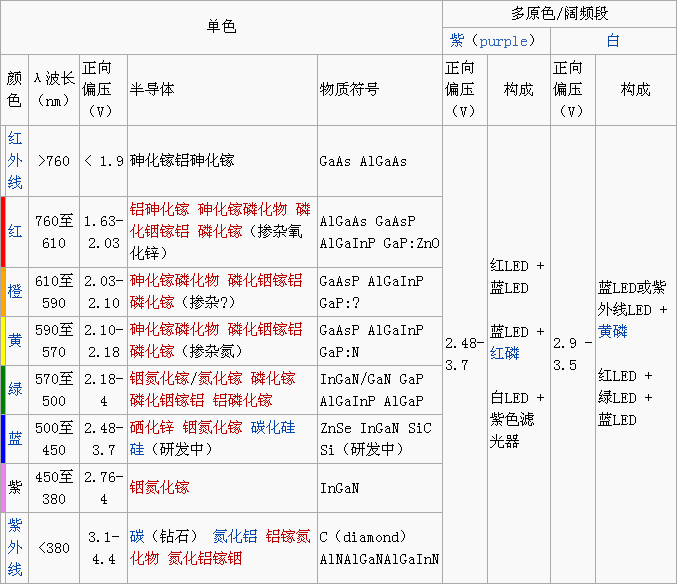677x584 pixels.
Task: Open the 红外线 color link
Action: pyautogui.click(x=15, y=161)
